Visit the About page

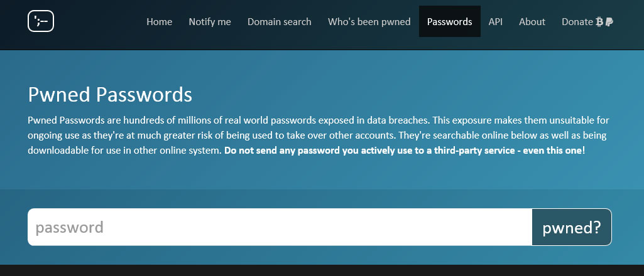click(532, 22)
